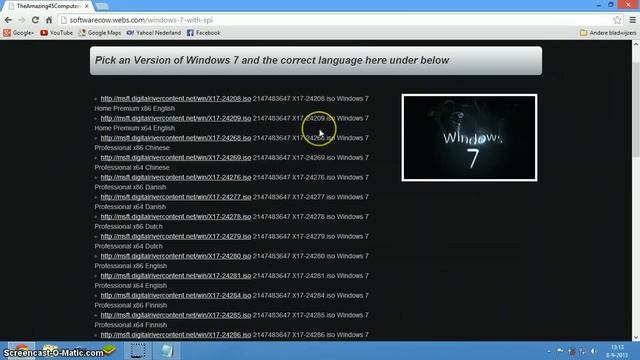Click the browser forward arrow
Viewport: 640px width, 360px height.
pyautogui.click(x=22, y=20)
